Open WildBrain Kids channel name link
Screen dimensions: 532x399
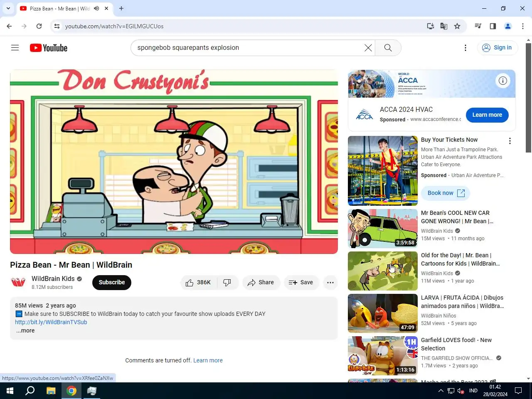pyautogui.click(x=53, y=278)
